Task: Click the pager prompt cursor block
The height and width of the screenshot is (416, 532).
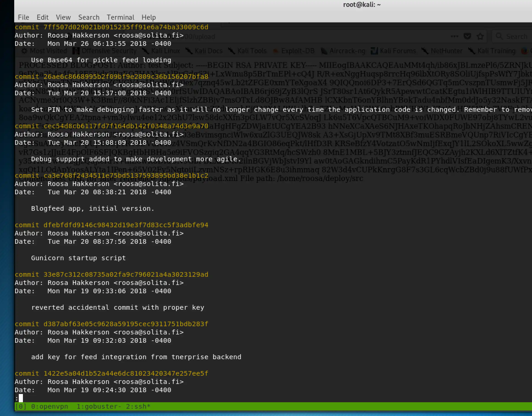Action: pyautogui.click(x=21, y=398)
